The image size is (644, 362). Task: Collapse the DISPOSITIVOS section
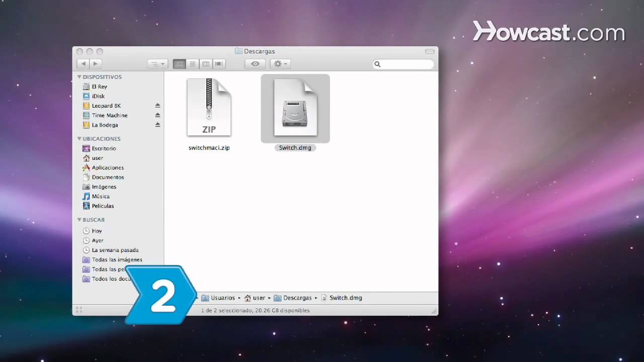click(x=79, y=77)
